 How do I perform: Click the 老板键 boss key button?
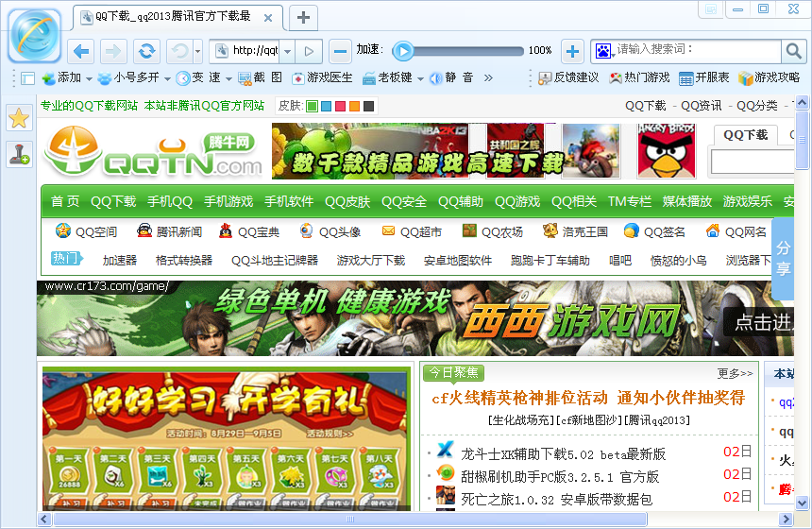pos(387,77)
